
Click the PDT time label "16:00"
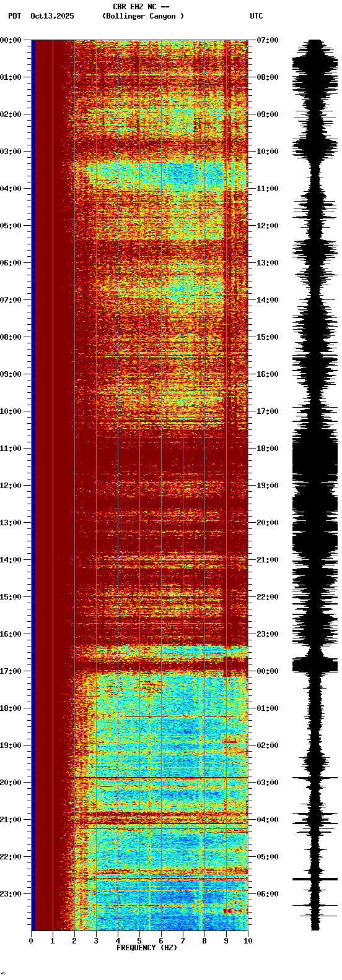11,634
